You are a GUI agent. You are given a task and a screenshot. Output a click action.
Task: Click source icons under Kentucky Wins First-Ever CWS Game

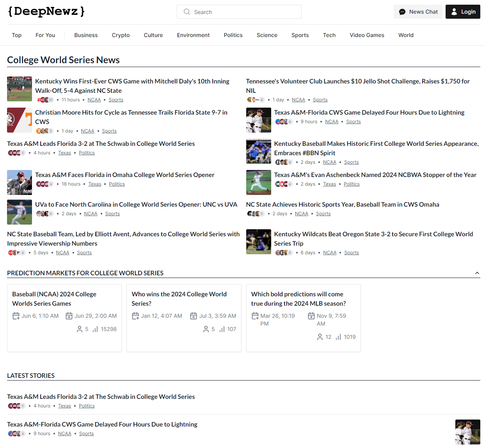pos(45,100)
